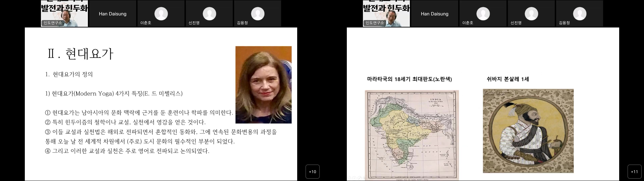Click line '1) 현대요가(Modern Yoga) 4가지 특징'

(x=114, y=94)
